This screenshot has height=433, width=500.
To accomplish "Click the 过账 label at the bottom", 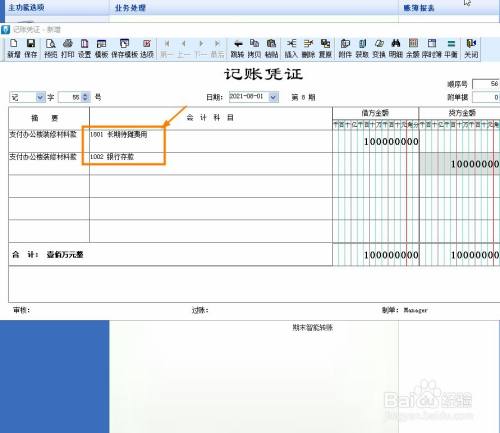I will pos(200,310).
